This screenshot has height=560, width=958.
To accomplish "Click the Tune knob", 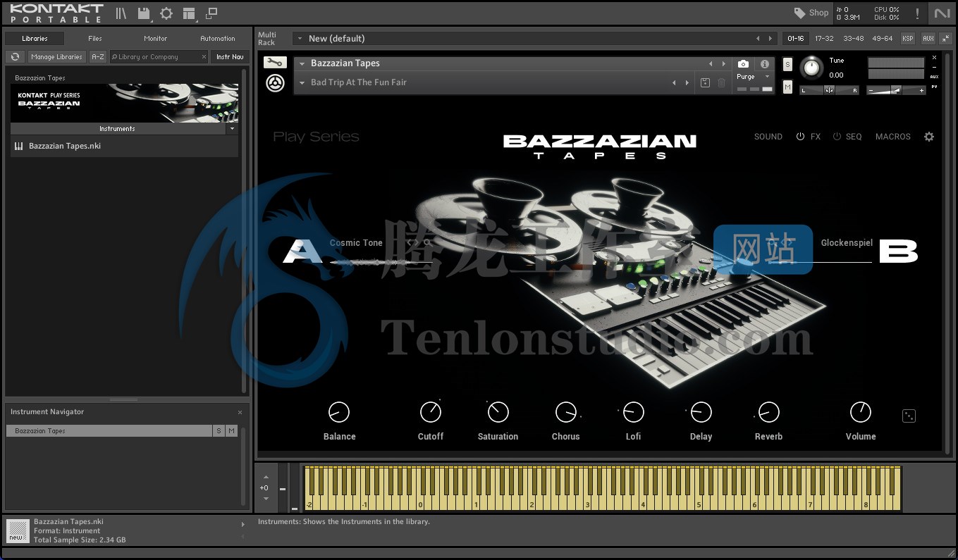I will click(x=812, y=68).
